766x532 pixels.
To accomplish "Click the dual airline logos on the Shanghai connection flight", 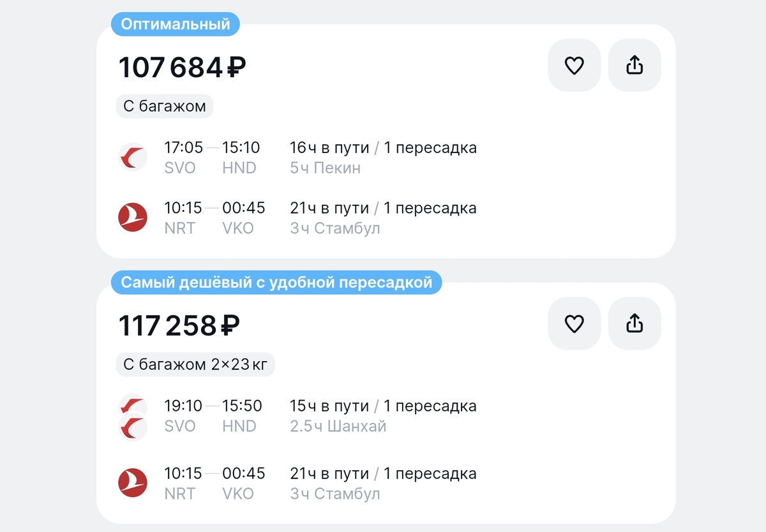I will coord(132,415).
